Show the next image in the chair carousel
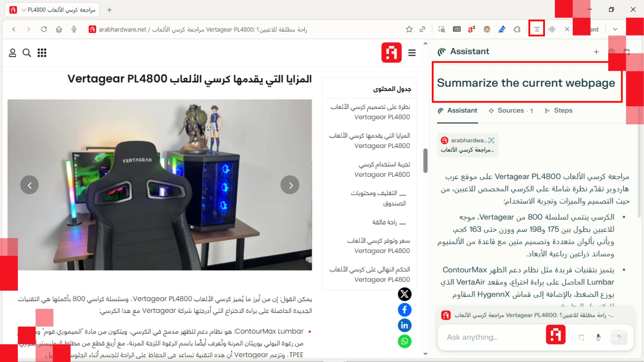Image resolution: width=644 pixels, height=362 pixels. [x=290, y=185]
